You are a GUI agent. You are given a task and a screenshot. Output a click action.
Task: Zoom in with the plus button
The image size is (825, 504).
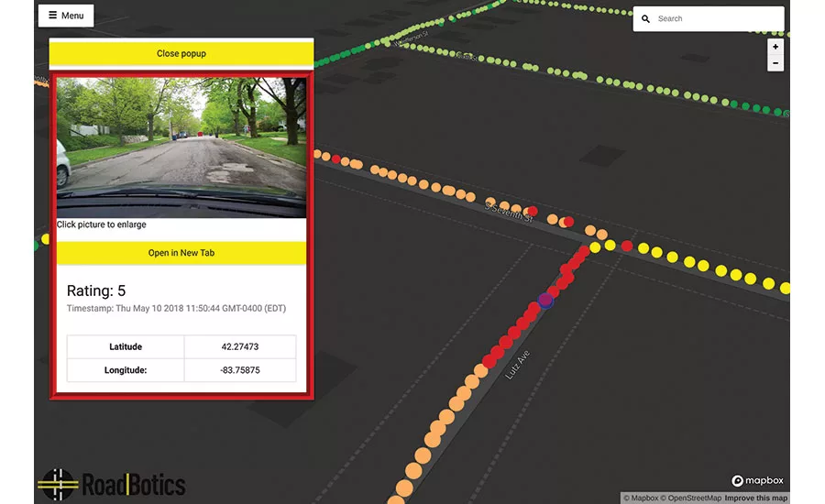click(x=775, y=47)
